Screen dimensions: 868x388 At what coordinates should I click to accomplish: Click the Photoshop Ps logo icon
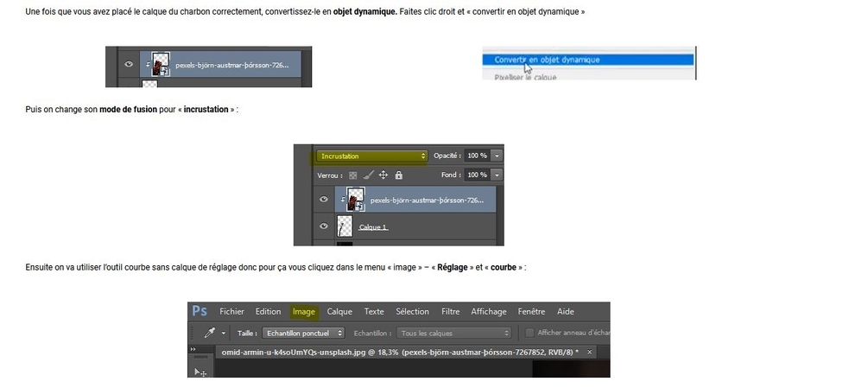click(200, 312)
